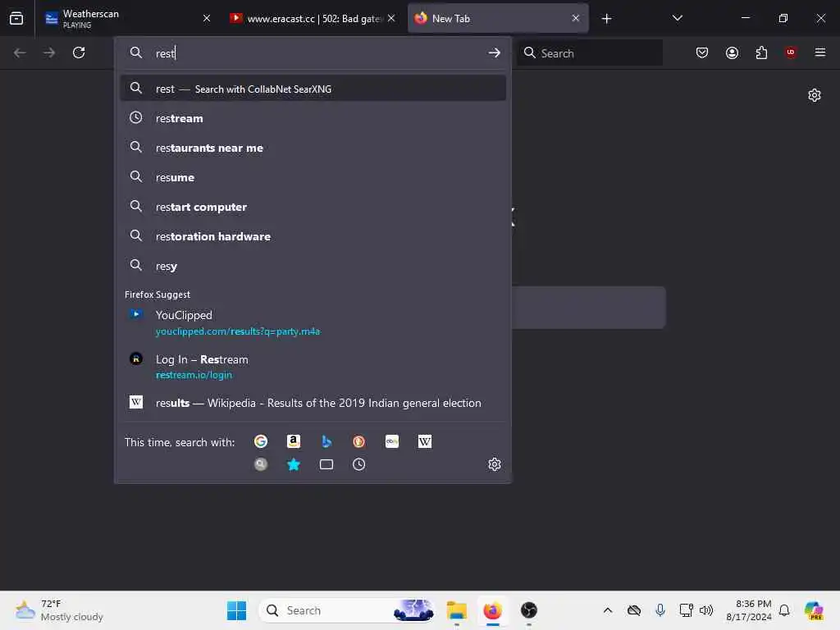Open the clock showing 8:36 PM
840x630 pixels.
[x=748, y=610]
